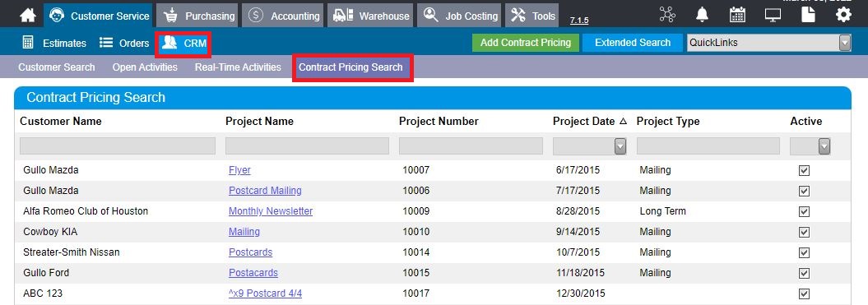
Task: Open the Accounting module
Action: [x=283, y=16]
